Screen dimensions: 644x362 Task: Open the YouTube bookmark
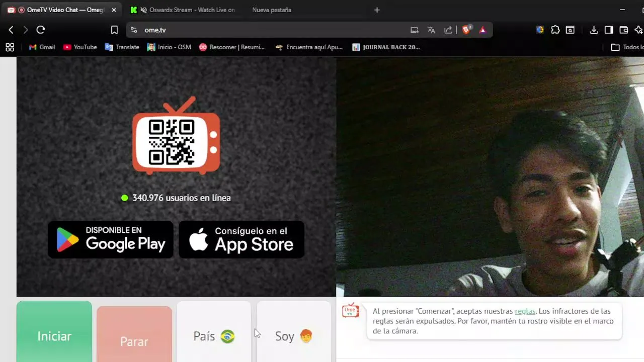[x=80, y=47]
